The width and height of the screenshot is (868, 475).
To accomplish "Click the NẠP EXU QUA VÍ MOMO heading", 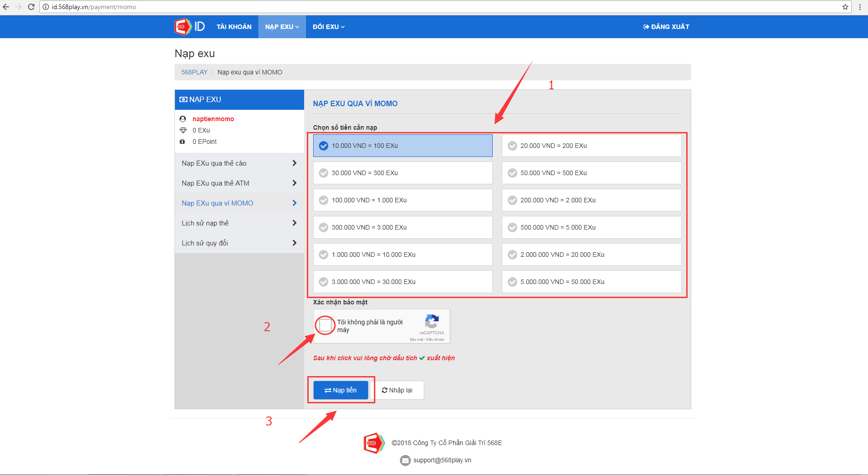I will [355, 103].
